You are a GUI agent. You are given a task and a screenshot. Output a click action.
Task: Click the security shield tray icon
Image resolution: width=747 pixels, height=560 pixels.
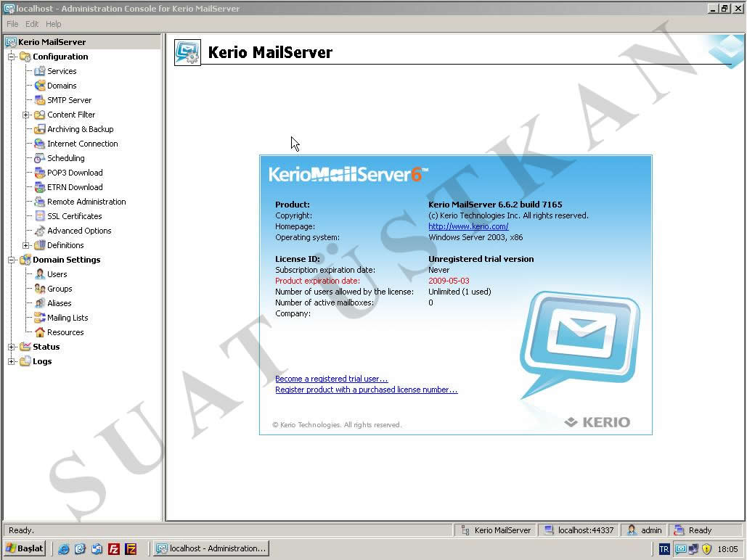click(x=706, y=549)
